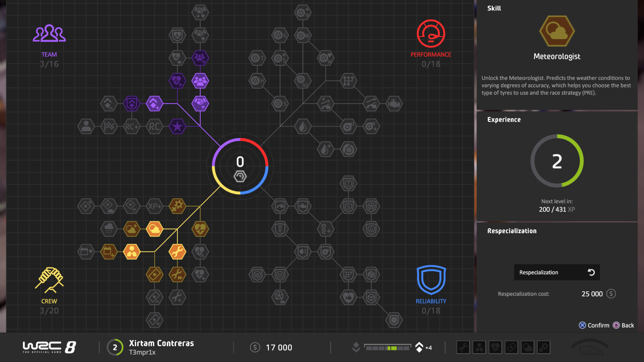This screenshot has height=362, width=644.
Task: Click the thumbs-up heart reliability node
Action: coord(348,297)
